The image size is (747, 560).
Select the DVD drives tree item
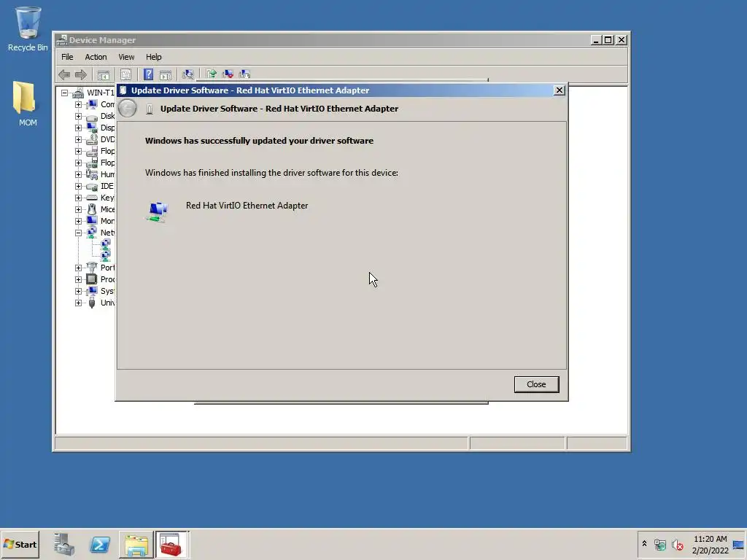(x=107, y=139)
